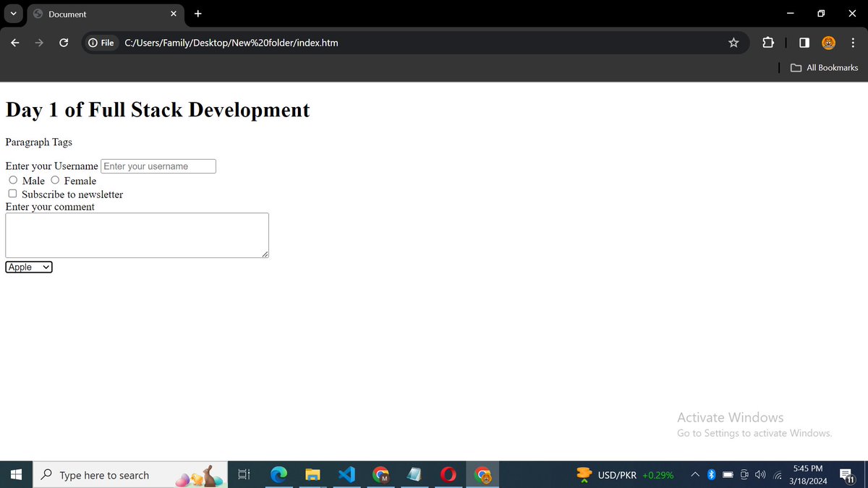
Task: Open Chrome profile M from the taskbar
Action: pos(380,475)
